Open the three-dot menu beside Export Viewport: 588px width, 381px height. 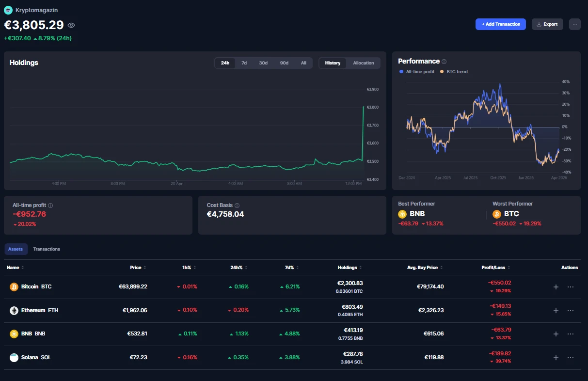[574, 24]
